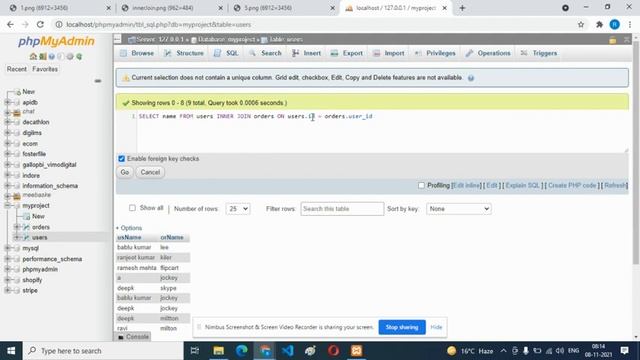This screenshot has width=640, height=360.
Task: Open Number of rows dropdown
Action: pos(238,209)
